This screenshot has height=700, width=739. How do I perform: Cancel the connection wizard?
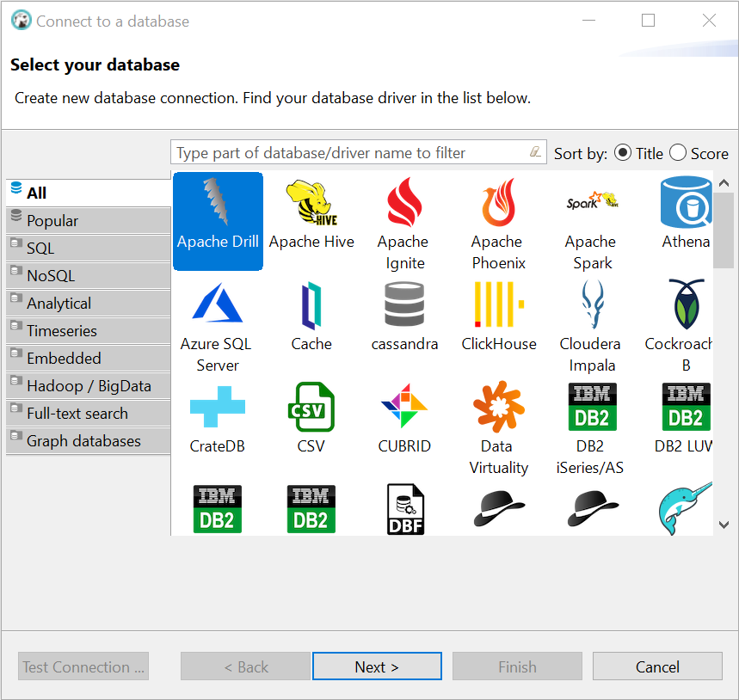pos(656,666)
